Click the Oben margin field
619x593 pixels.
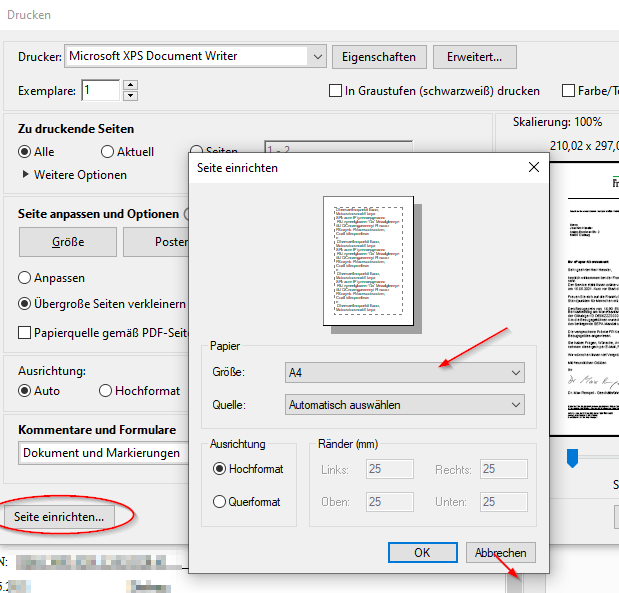click(390, 502)
